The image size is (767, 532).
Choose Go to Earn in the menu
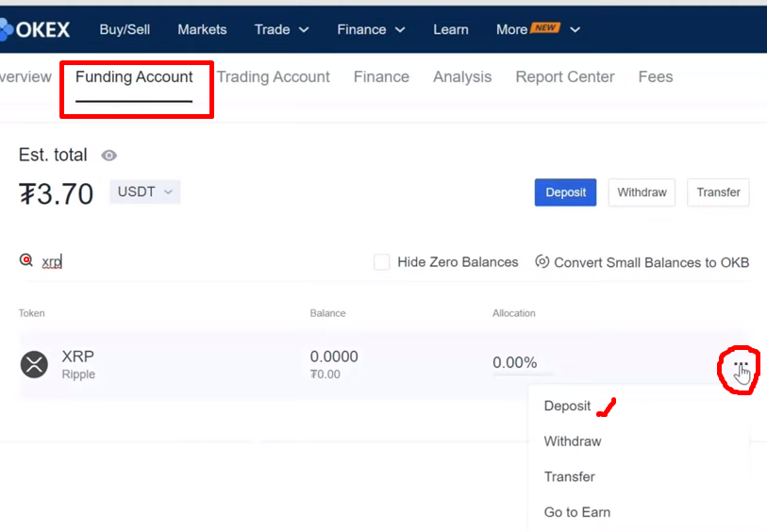[x=577, y=512]
